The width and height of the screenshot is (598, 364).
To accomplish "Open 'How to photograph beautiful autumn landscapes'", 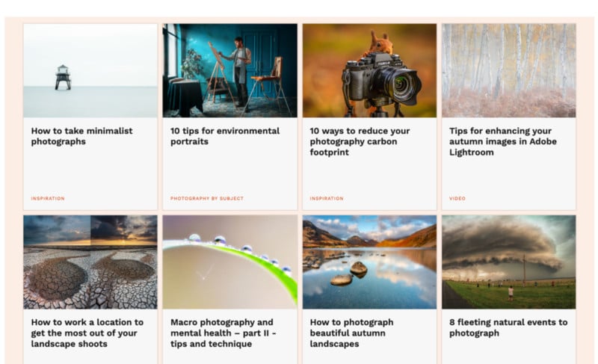I will coord(351,333).
